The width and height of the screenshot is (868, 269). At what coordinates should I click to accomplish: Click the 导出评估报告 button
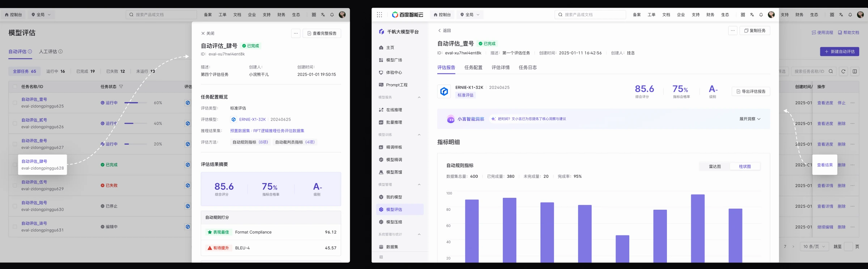click(x=751, y=91)
